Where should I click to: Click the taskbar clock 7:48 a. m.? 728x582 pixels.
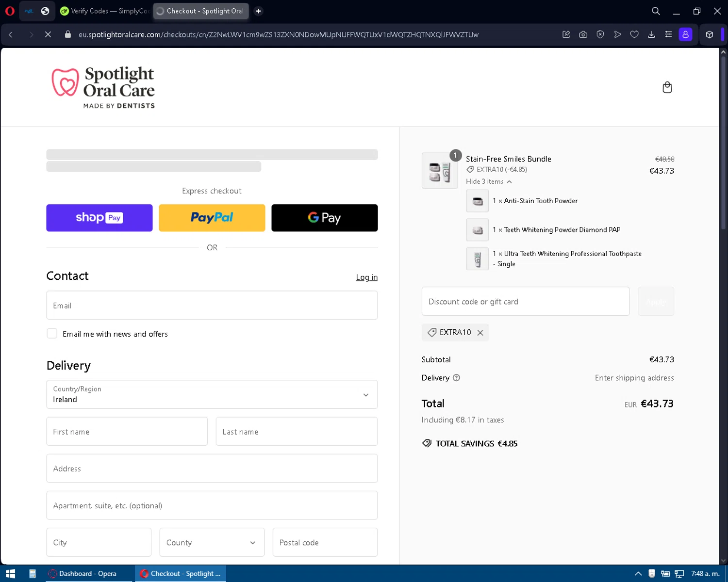(x=705, y=574)
